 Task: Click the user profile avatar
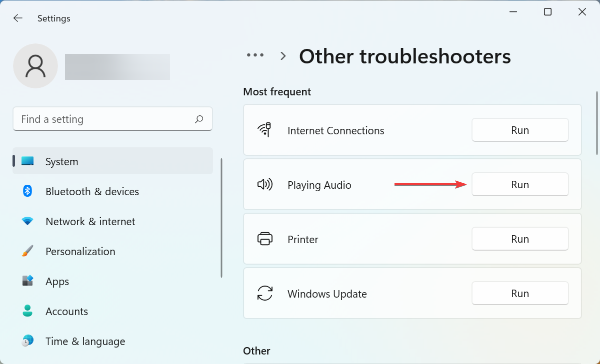pyautogui.click(x=35, y=66)
